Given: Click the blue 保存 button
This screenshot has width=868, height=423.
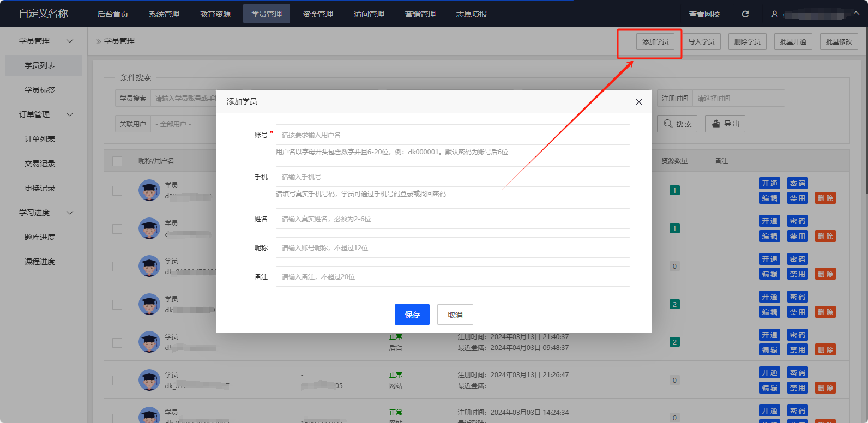Looking at the screenshot, I should [412, 315].
